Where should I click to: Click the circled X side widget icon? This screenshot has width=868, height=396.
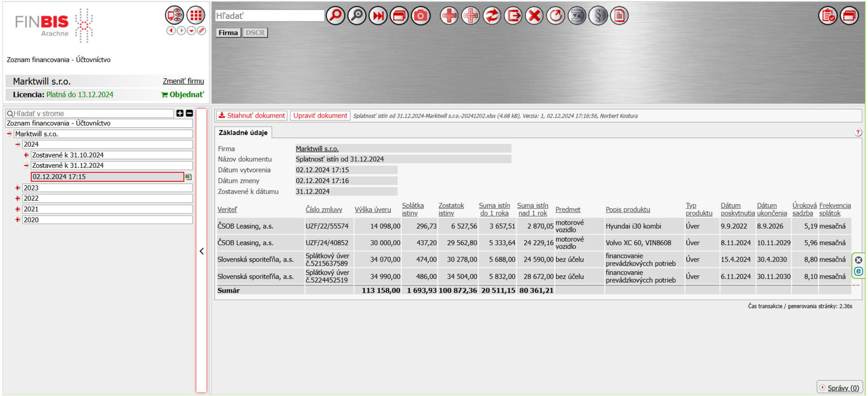coord(859,260)
